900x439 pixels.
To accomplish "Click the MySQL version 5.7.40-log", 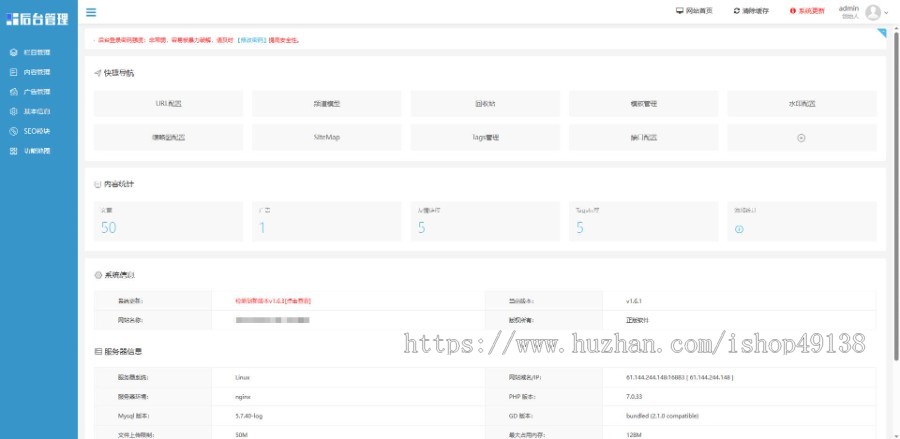I will 249,416.
